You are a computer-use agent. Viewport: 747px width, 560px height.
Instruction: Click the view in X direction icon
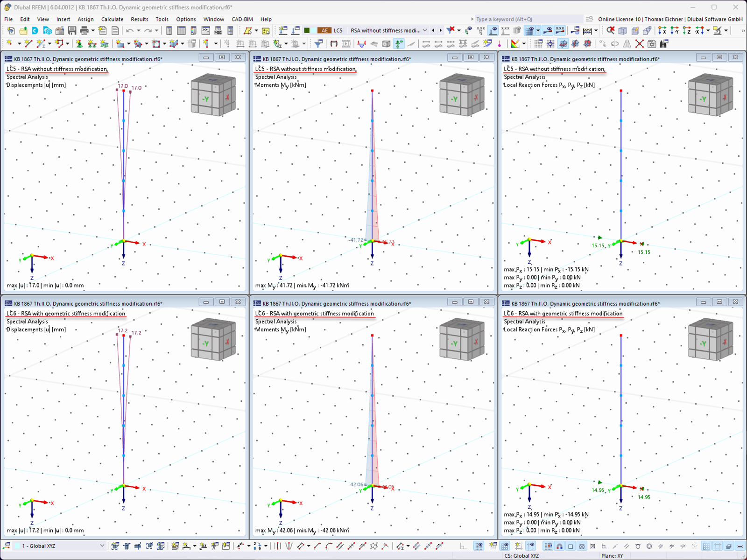(x=662, y=31)
